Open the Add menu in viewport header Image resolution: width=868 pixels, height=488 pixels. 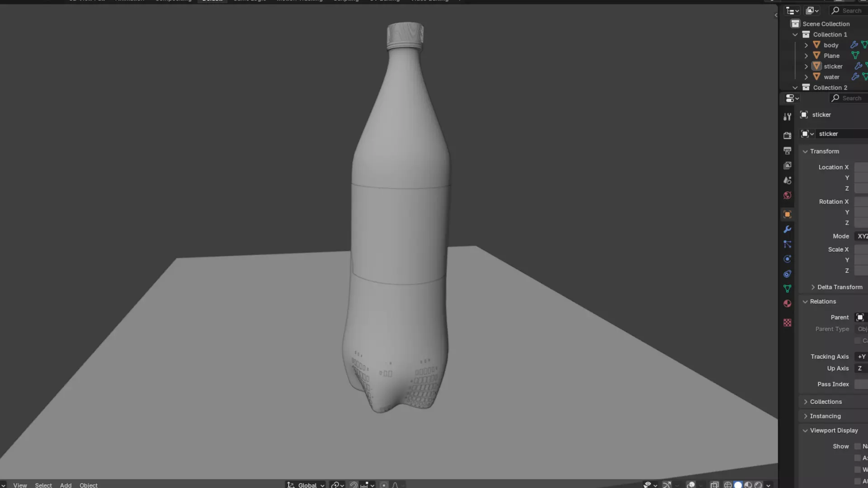click(x=66, y=485)
